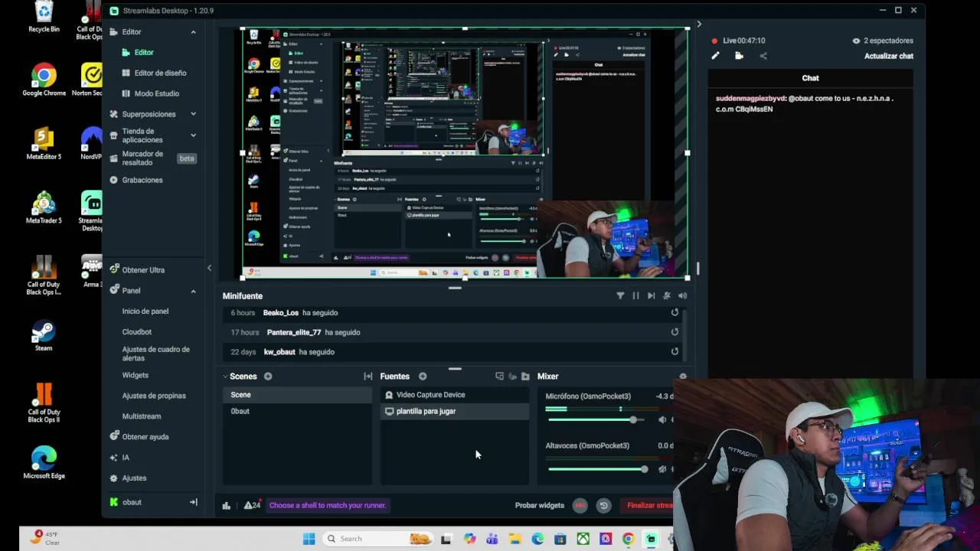Open the Editor de diseño page

point(160,73)
